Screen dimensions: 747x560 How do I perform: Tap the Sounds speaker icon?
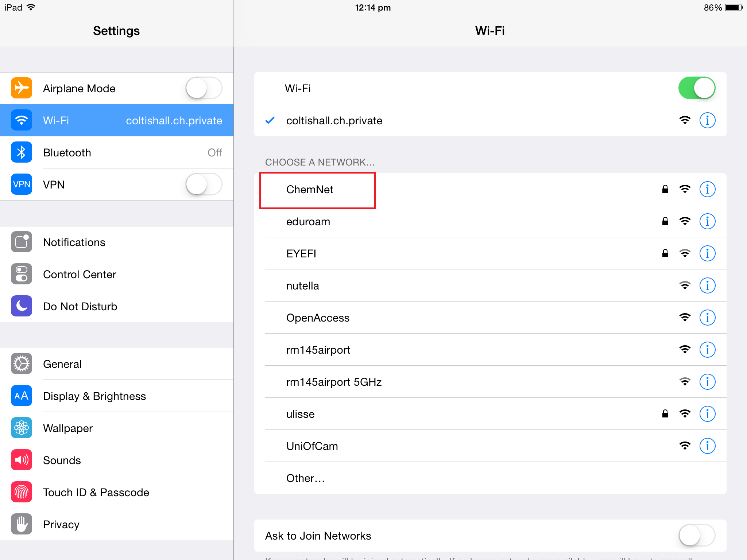pos(22,460)
